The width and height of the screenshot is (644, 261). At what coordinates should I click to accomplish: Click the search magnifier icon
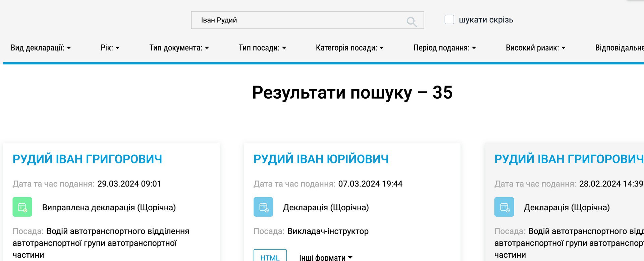(412, 22)
